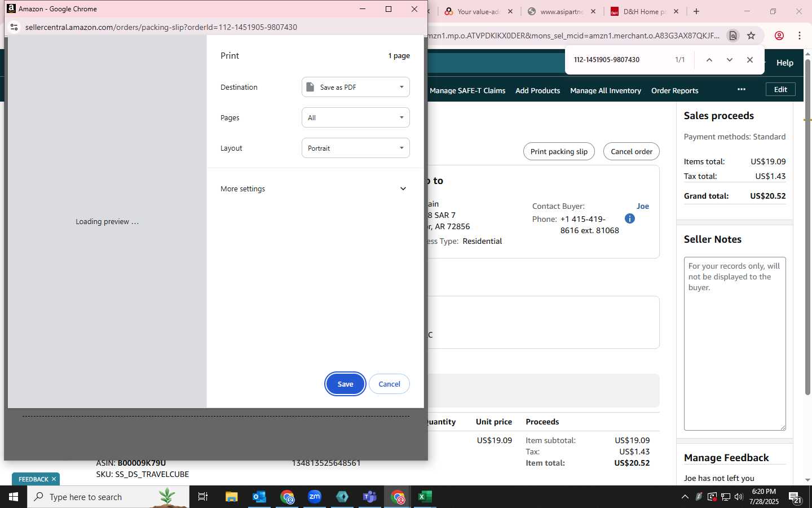Click Print packing slip button

coord(559,151)
